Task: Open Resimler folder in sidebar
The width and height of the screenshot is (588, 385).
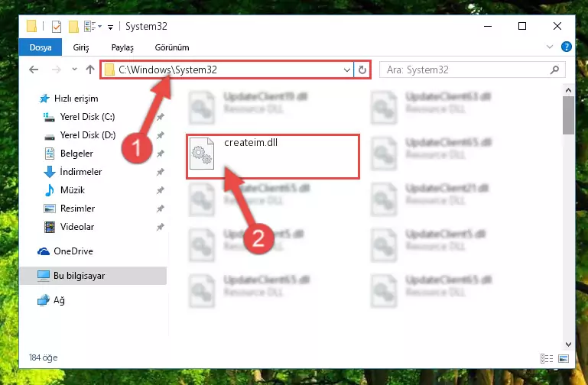Action: [x=69, y=209]
